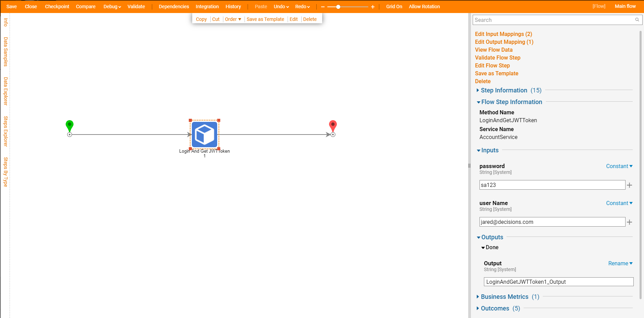Click the password value field

[552, 185]
